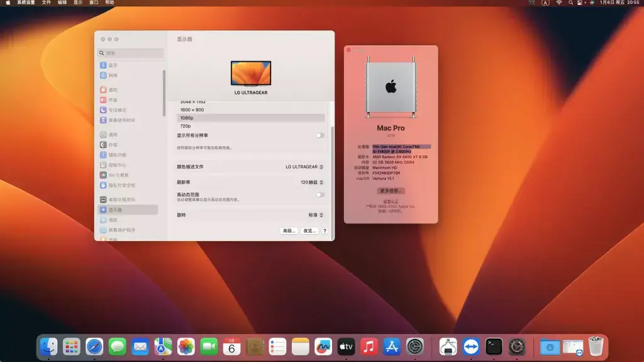The height and width of the screenshot is (362, 644).
Task: Click the Night Shift (夜览...) button
Action: 309,231
